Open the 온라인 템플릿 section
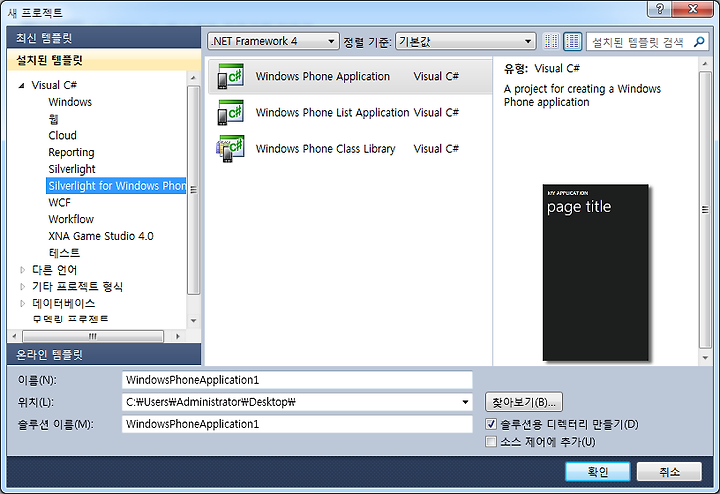 (104, 354)
